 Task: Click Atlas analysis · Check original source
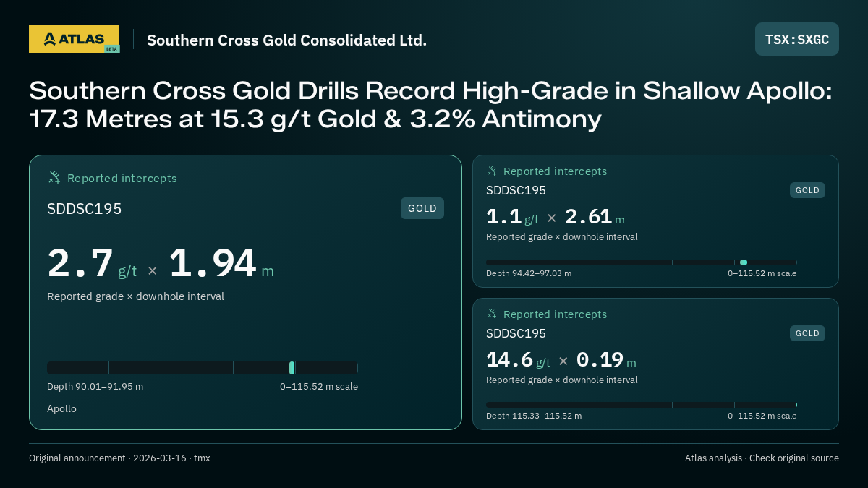pos(762,458)
